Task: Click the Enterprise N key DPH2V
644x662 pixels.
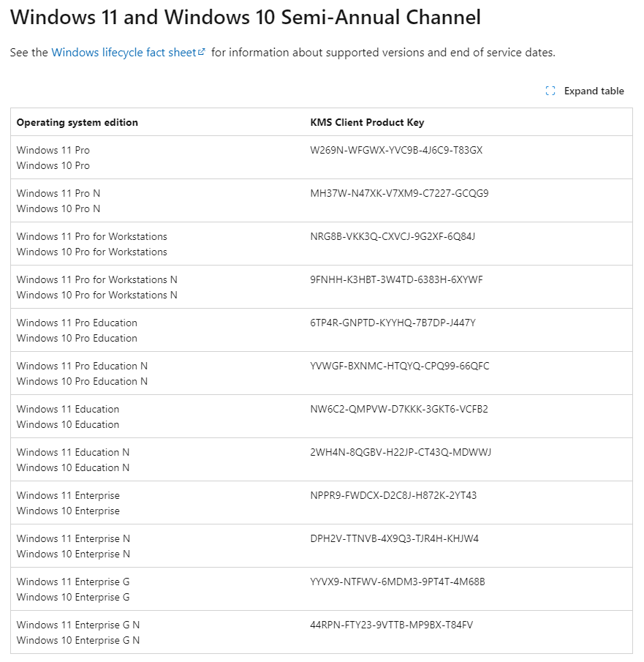Action: [394, 538]
